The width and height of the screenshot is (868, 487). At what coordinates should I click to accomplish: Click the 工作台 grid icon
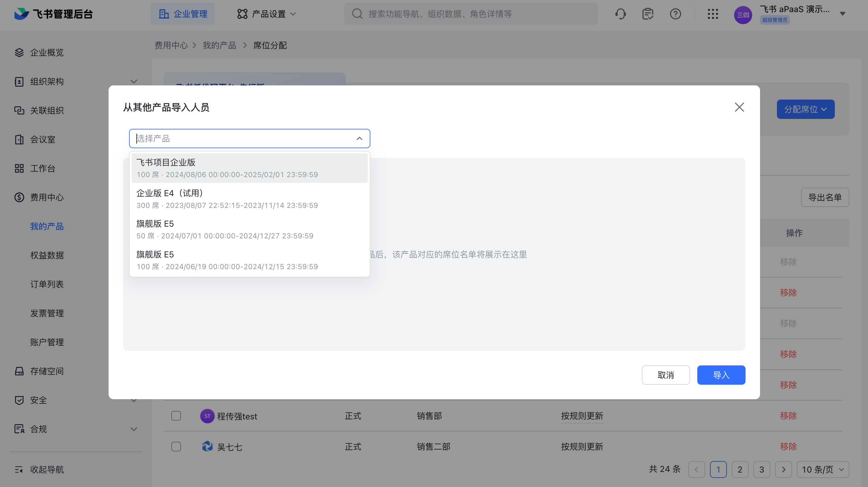19,168
